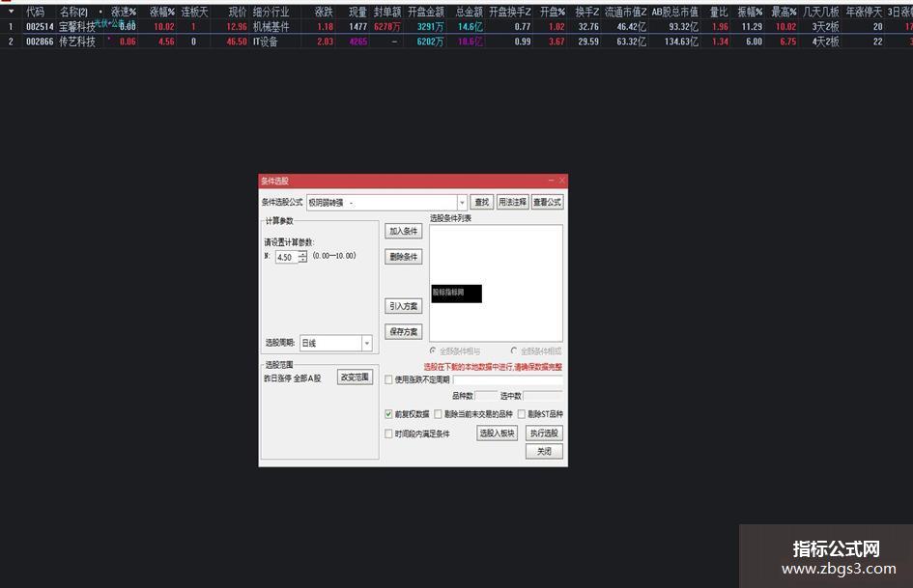This screenshot has height=588, width=913.
Task: Click 执行选股 to run screening
Action: pyautogui.click(x=544, y=434)
